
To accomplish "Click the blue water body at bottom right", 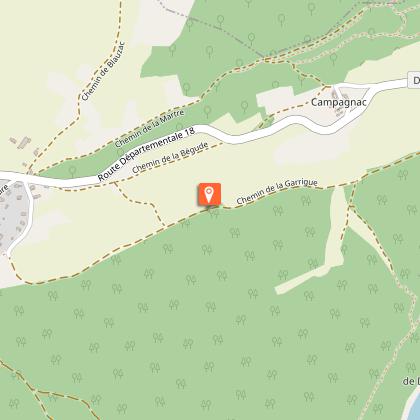I will 412,406.
